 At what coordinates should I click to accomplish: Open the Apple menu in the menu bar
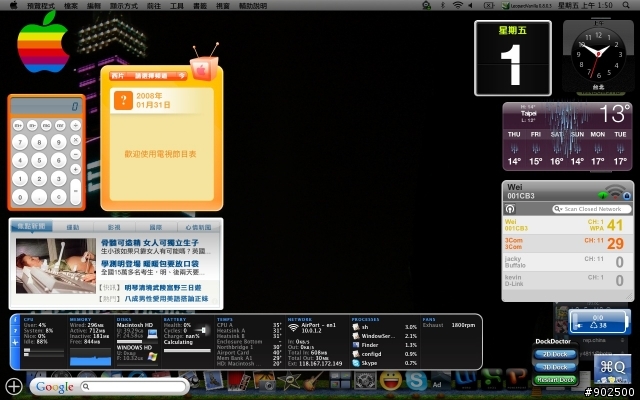(13, 5)
